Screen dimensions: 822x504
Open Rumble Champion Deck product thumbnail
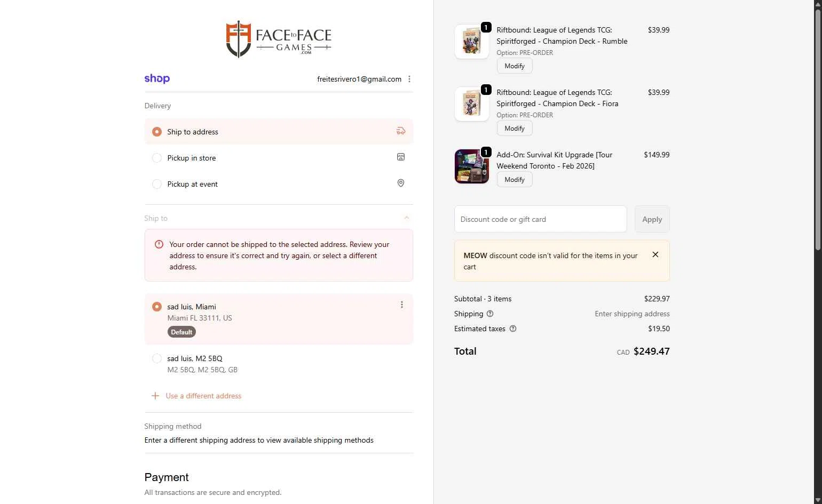tap(471, 42)
